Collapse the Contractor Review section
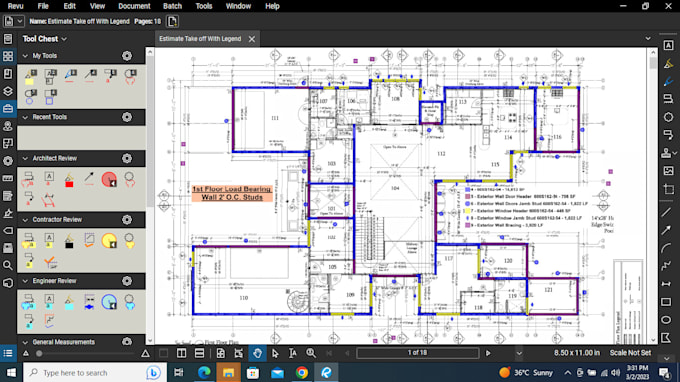This screenshot has width=680, height=382. pos(25,220)
